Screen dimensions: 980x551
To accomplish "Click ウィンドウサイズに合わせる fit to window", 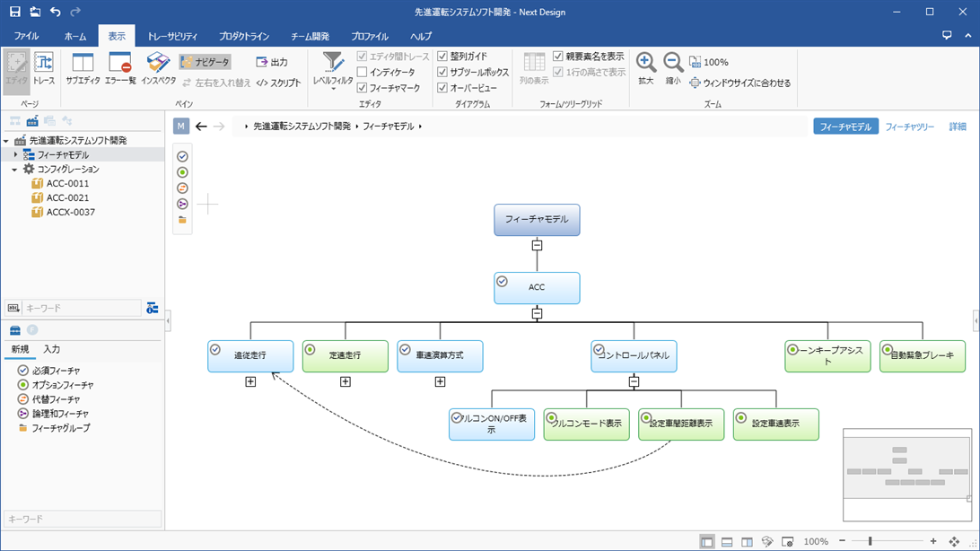I will coord(739,83).
